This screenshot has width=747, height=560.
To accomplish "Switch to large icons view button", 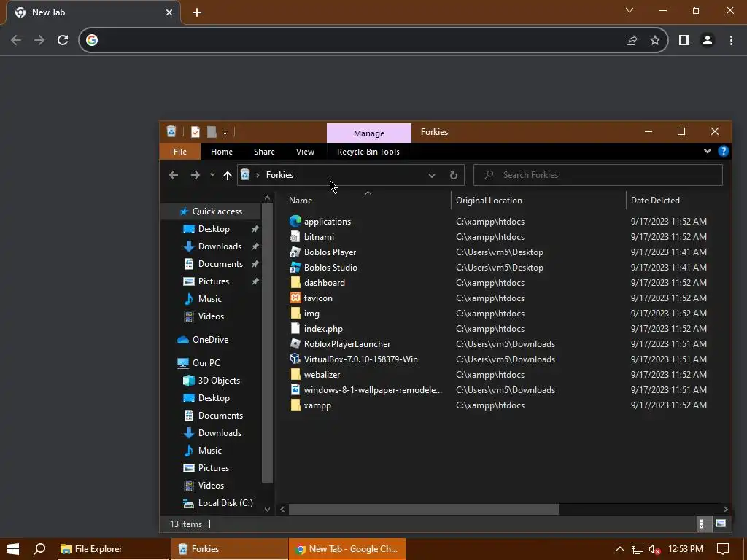I will point(721,524).
